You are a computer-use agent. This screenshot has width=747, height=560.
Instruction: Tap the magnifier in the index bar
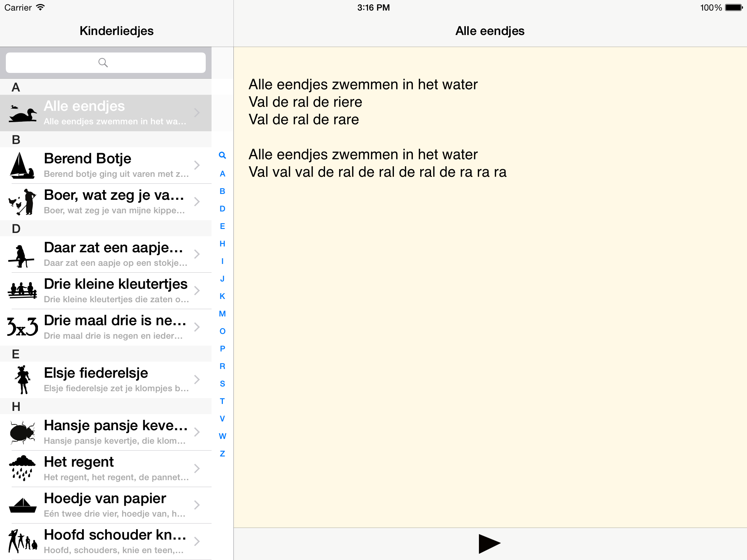point(222,155)
